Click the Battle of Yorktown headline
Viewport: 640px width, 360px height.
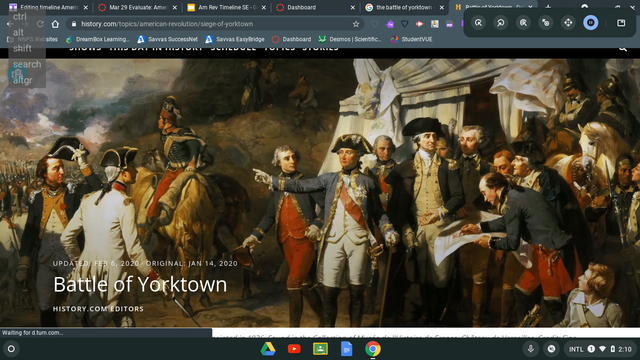(140, 284)
